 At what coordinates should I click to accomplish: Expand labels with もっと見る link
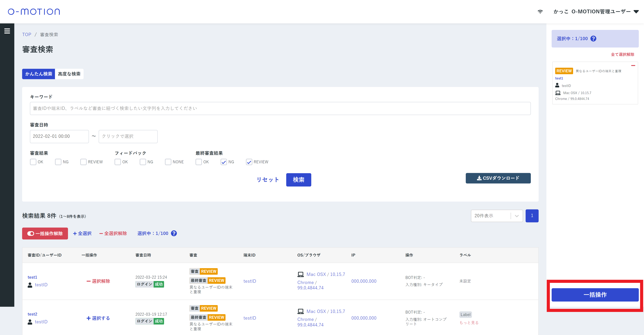[469, 323]
